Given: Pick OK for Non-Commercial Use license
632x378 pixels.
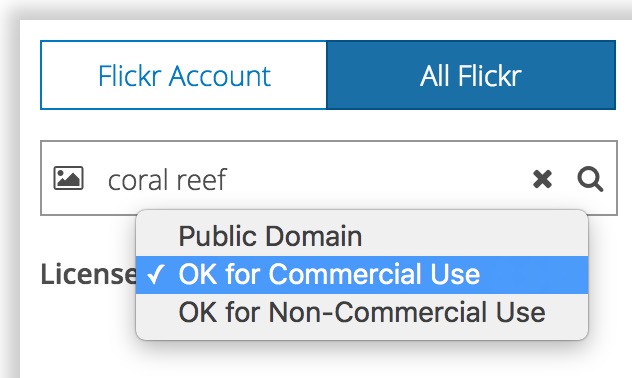Looking at the screenshot, I should [x=362, y=312].
